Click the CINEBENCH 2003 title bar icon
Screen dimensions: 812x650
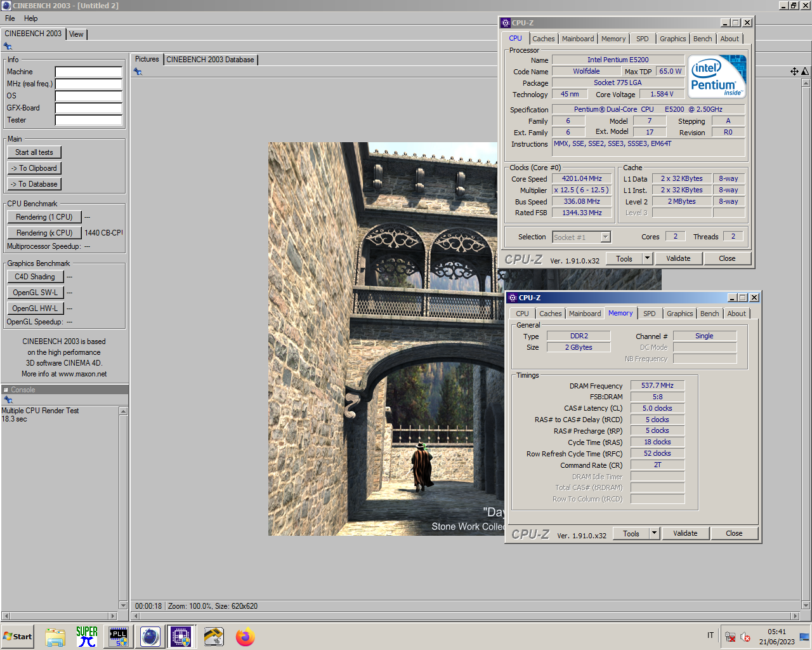pyautogui.click(x=6, y=5)
